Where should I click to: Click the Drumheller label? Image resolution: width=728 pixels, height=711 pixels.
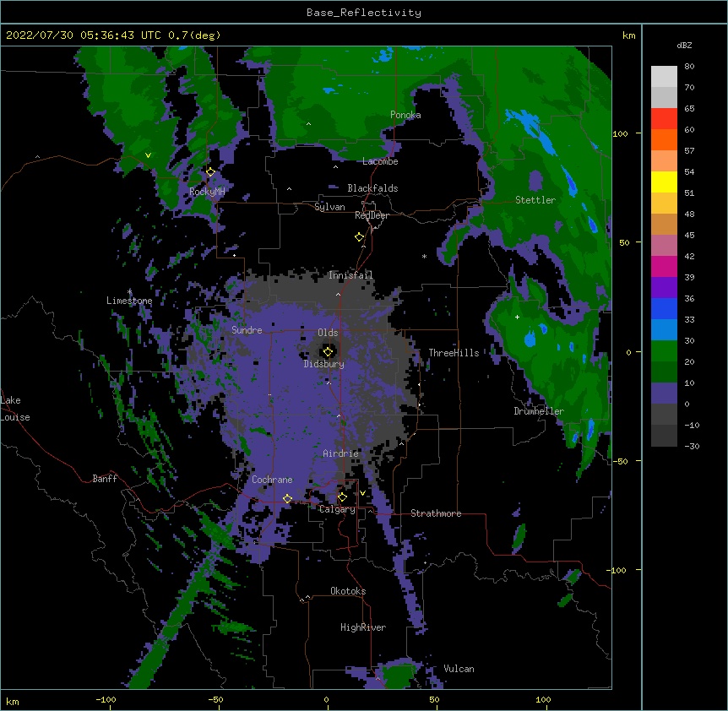coord(539,411)
